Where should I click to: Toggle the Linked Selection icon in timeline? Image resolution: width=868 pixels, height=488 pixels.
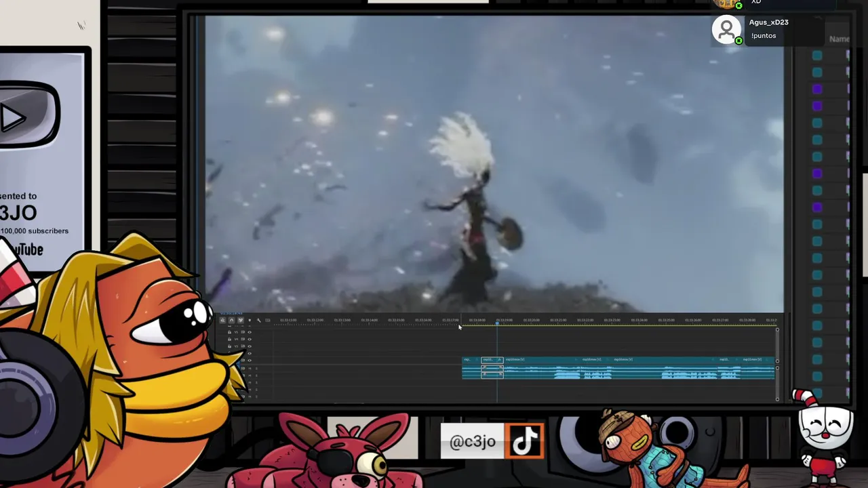241,320
